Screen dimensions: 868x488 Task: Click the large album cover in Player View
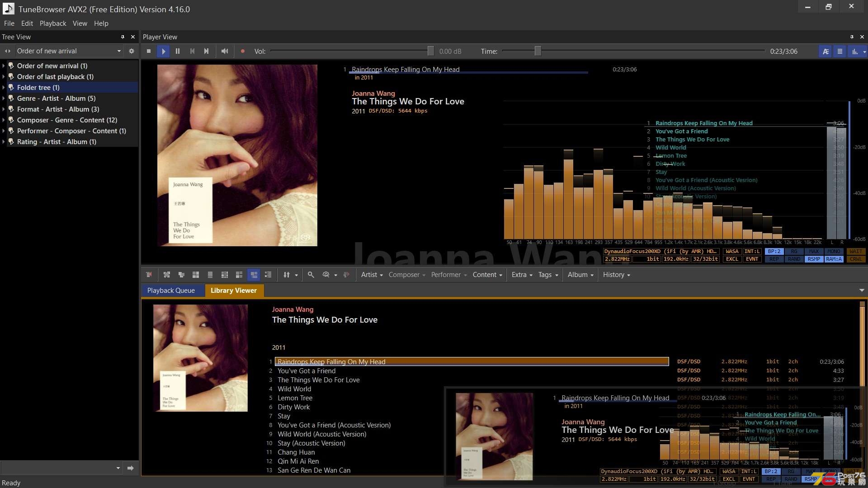tap(237, 155)
